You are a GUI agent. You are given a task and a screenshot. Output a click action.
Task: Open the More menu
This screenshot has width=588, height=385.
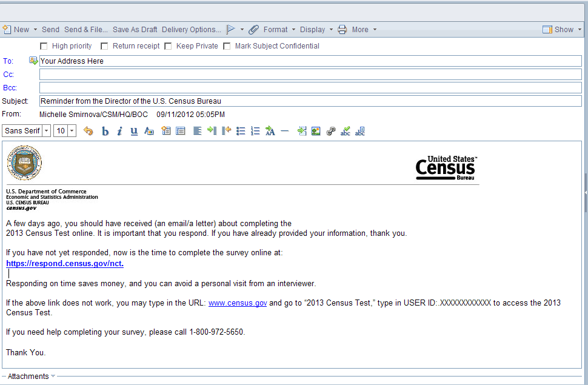tap(360, 29)
